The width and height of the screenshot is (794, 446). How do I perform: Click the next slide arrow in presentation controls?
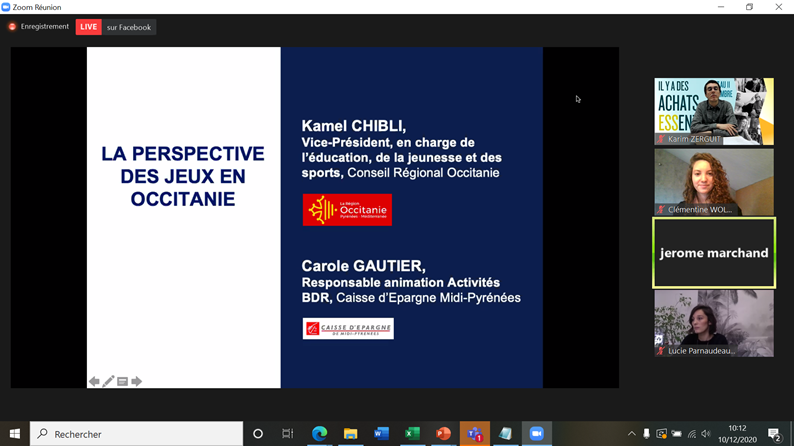[136, 381]
